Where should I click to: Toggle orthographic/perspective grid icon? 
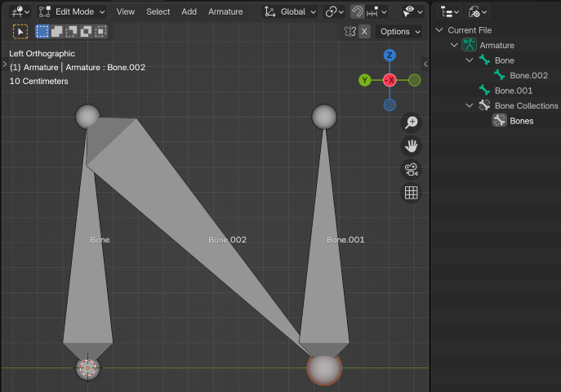click(x=411, y=193)
